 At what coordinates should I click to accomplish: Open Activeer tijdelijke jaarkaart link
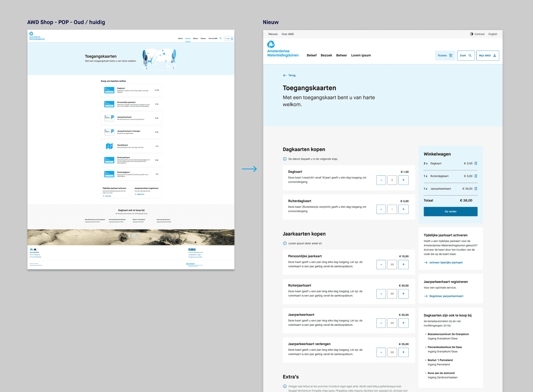click(443, 263)
